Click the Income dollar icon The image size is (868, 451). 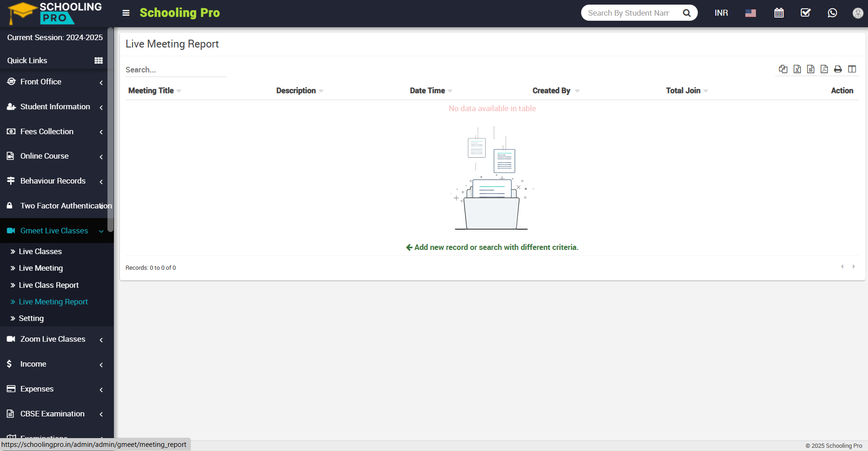click(9, 364)
